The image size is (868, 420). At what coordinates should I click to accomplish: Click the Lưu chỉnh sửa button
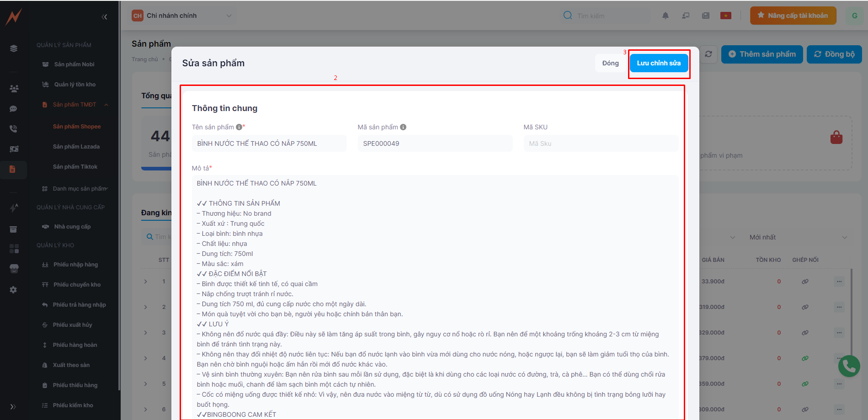pos(658,63)
